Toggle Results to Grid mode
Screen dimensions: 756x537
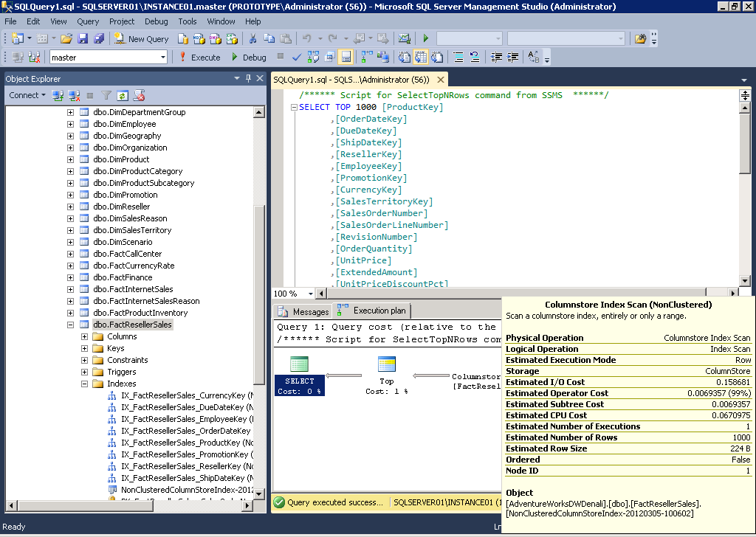(x=421, y=56)
